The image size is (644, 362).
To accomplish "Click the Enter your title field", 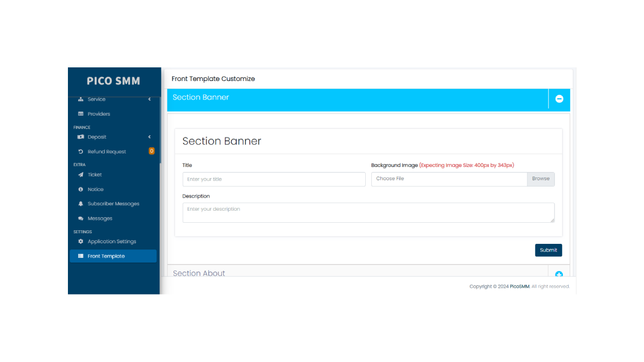I will click(274, 179).
